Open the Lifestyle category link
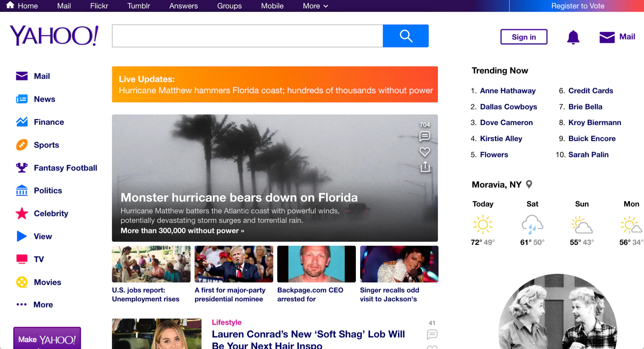 tap(227, 322)
